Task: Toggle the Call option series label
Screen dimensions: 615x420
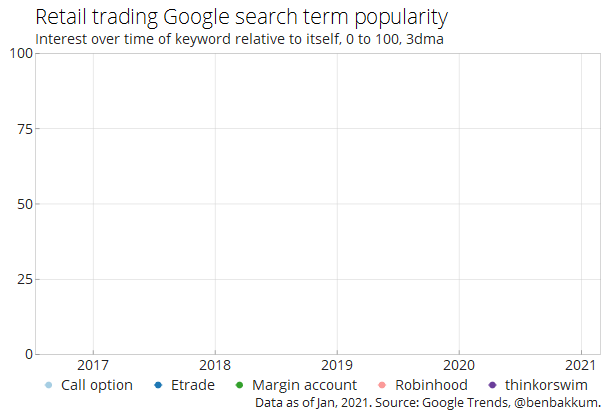Action: point(97,385)
